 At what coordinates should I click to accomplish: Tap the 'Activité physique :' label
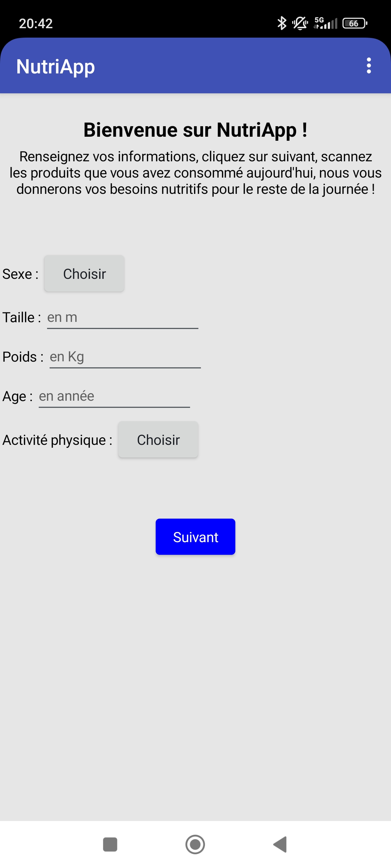click(58, 440)
